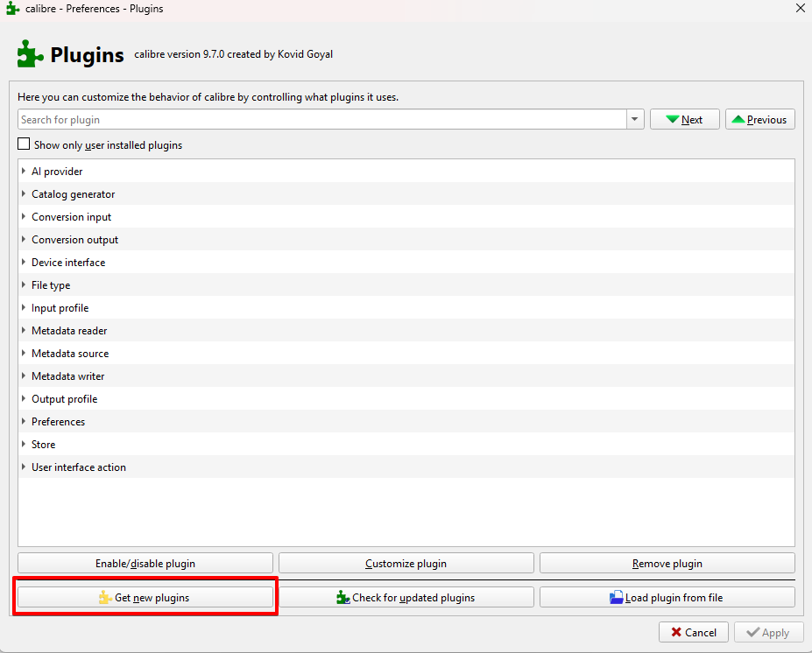
Task: Expand the Store category
Action: (x=24, y=444)
